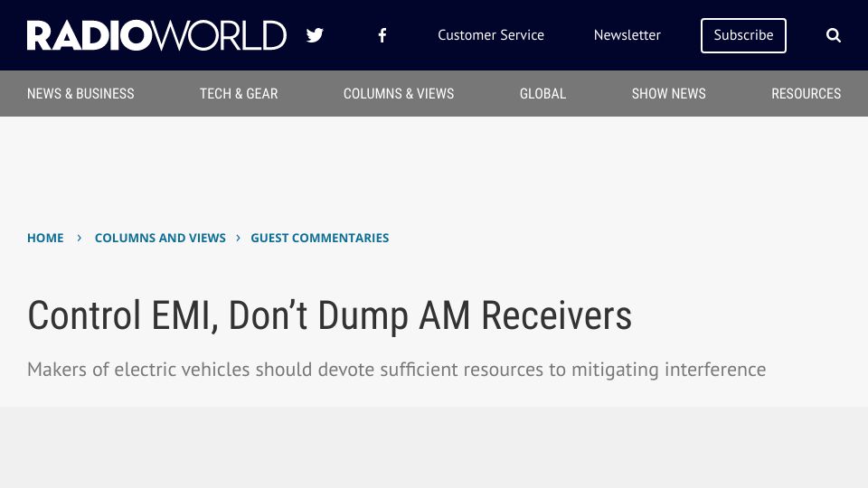The width and height of the screenshot is (868, 488).
Task: Go to Home breadcrumb
Action: click(45, 238)
